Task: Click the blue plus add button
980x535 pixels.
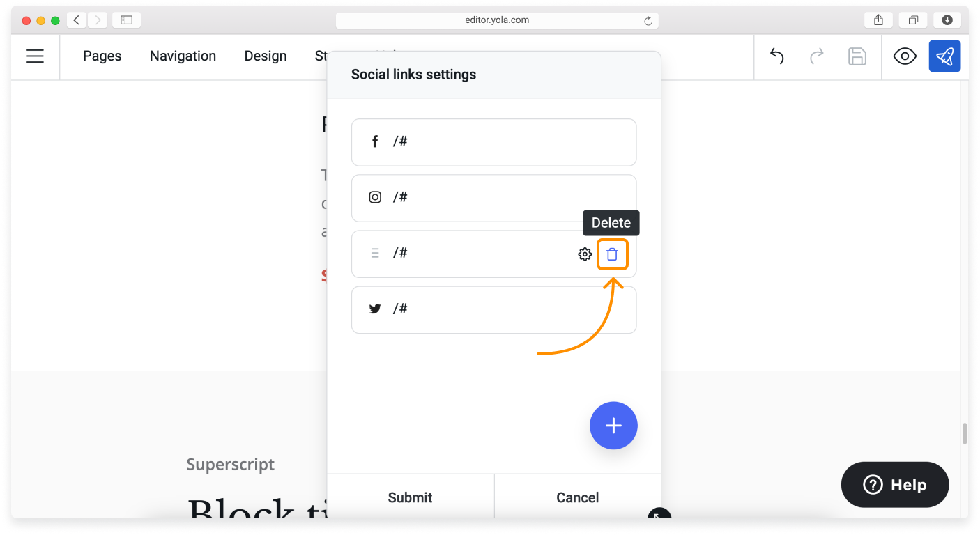Action: coord(613,426)
